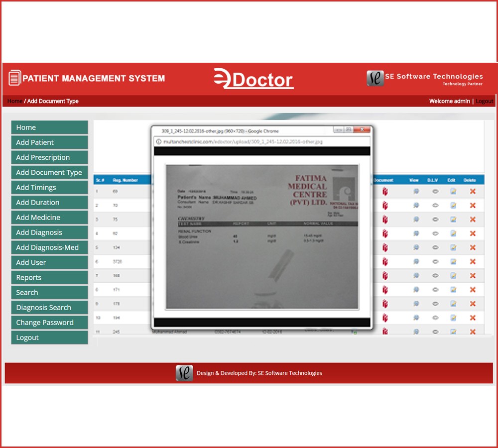Edit the record with registration 134
Image resolution: width=498 pixels, height=448 pixels.
click(x=453, y=248)
